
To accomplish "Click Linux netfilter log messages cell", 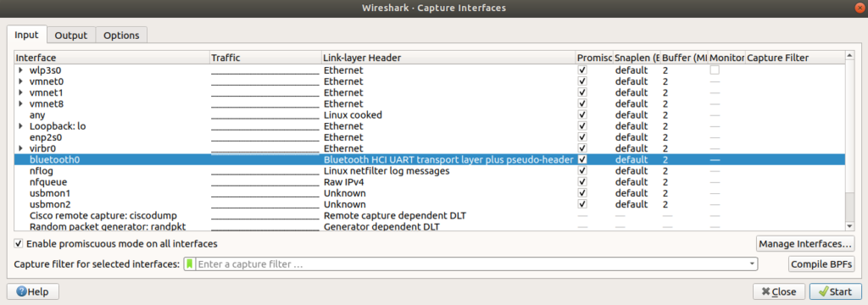I will 387,170.
